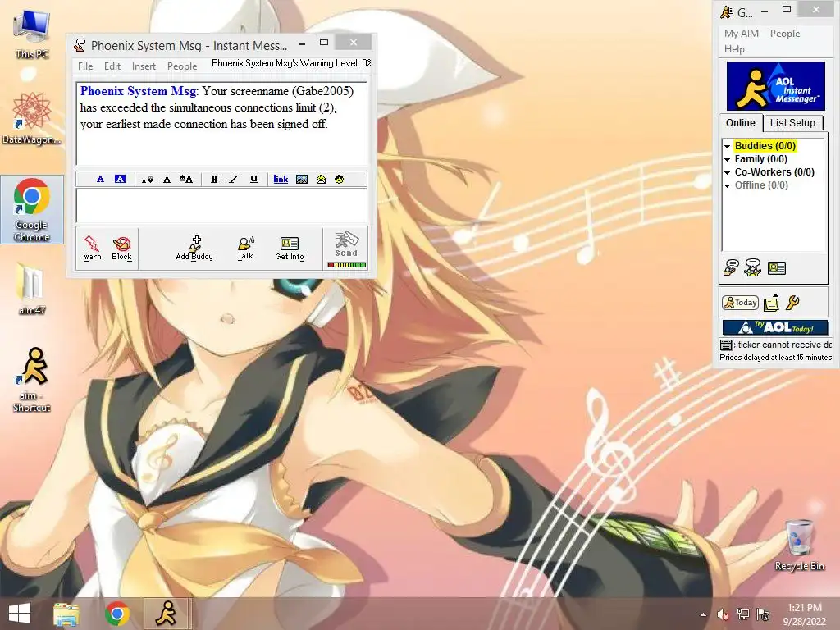Click the yellow away message note icon
The width and height of the screenshot is (840, 630).
tap(771, 303)
